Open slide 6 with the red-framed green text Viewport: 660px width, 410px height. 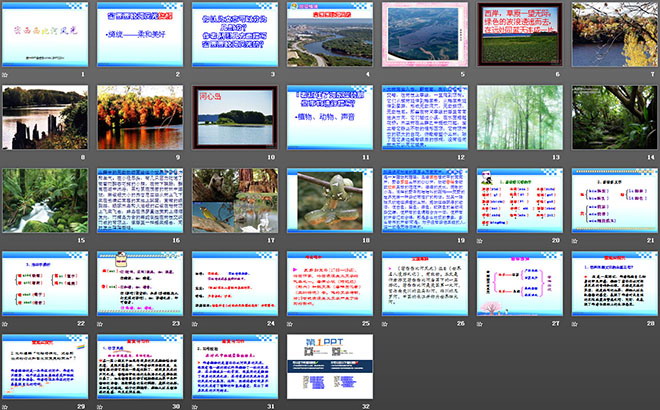(x=520, y=34)
